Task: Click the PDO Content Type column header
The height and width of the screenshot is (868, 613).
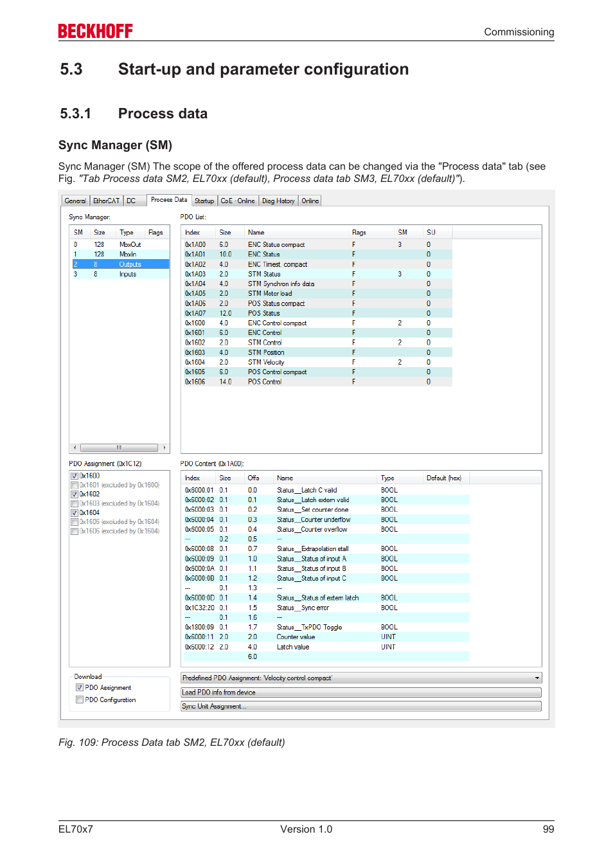Action: tap(400, 478)
